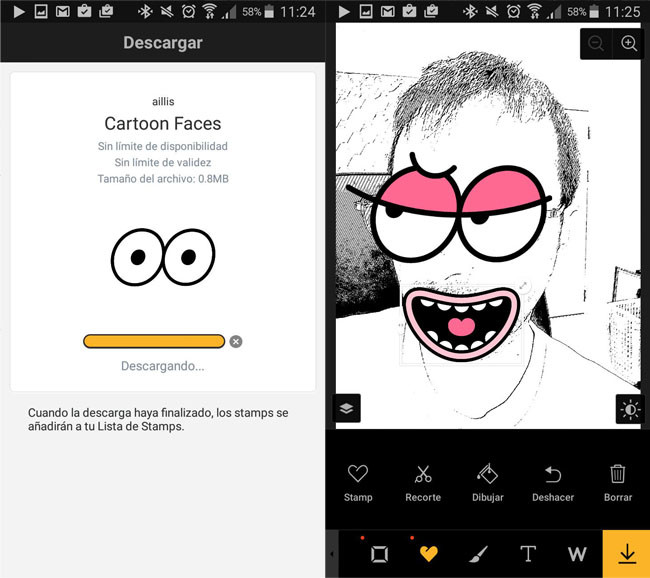Image resolution: width=650 pixels, height=578 pixels.
Task: Open the yellow heart stamps tab
Action: [x=429, y=554]
